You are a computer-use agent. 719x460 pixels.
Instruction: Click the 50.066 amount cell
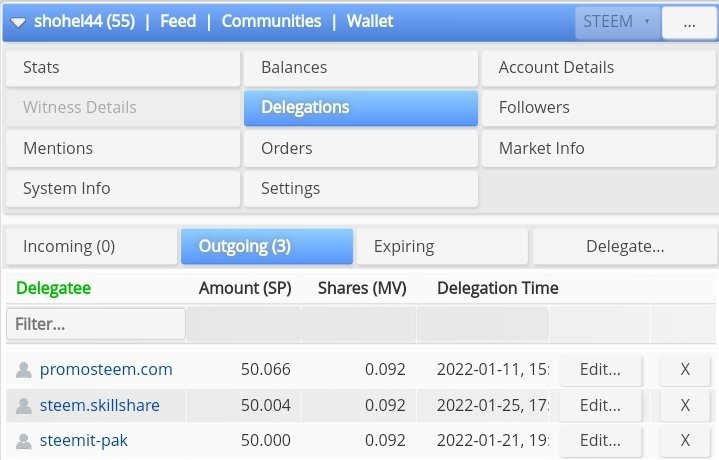click(x=265, y=369)
